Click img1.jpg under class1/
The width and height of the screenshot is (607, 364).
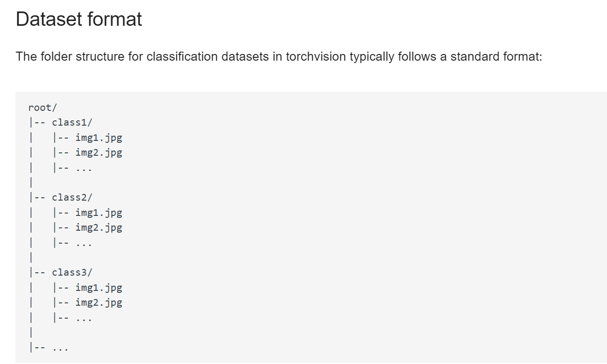99,138
